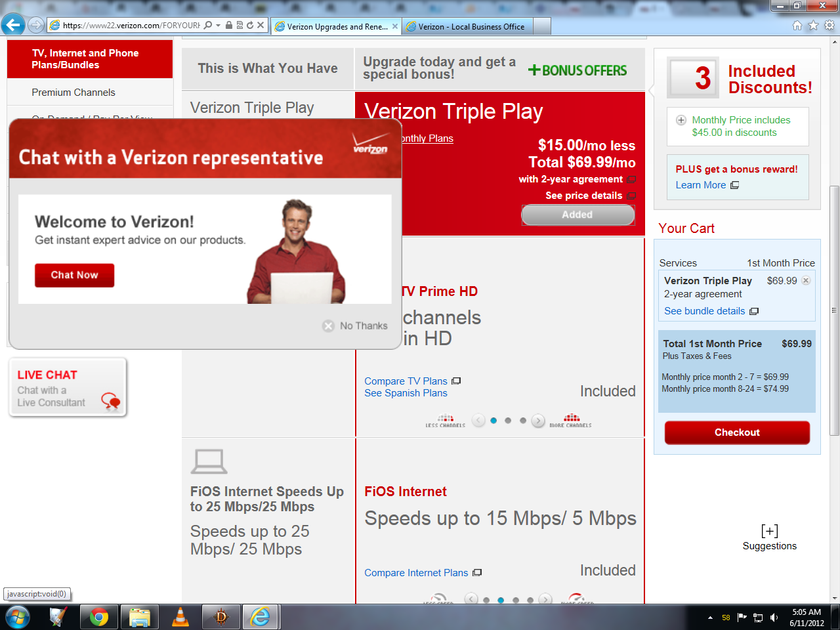Open the Action Center flag tray icon
The image size is (840, 630).
click(x=742, y=618)
